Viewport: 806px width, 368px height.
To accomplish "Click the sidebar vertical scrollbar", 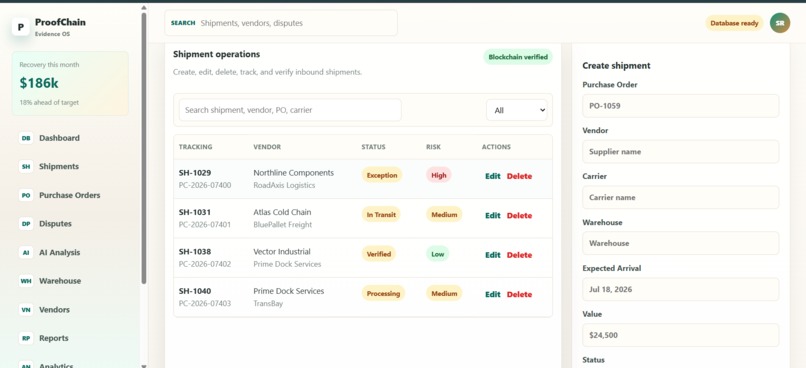I will coord(144,148).
